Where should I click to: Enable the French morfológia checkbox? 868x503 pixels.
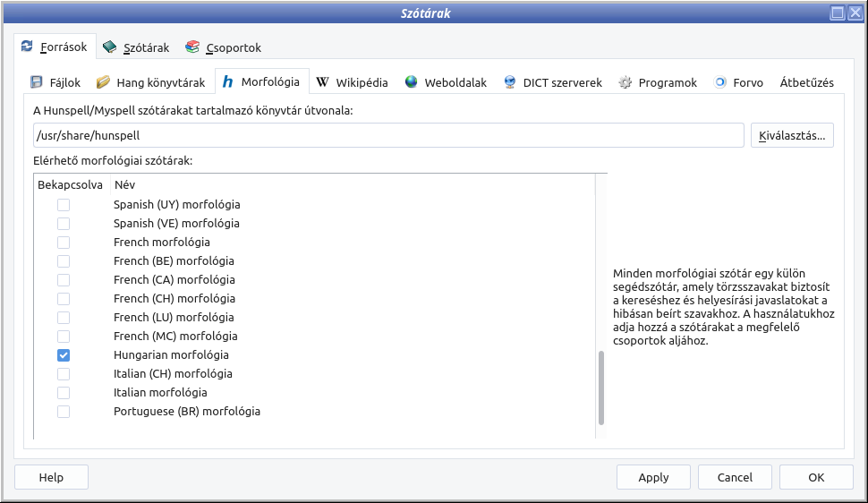64,243
